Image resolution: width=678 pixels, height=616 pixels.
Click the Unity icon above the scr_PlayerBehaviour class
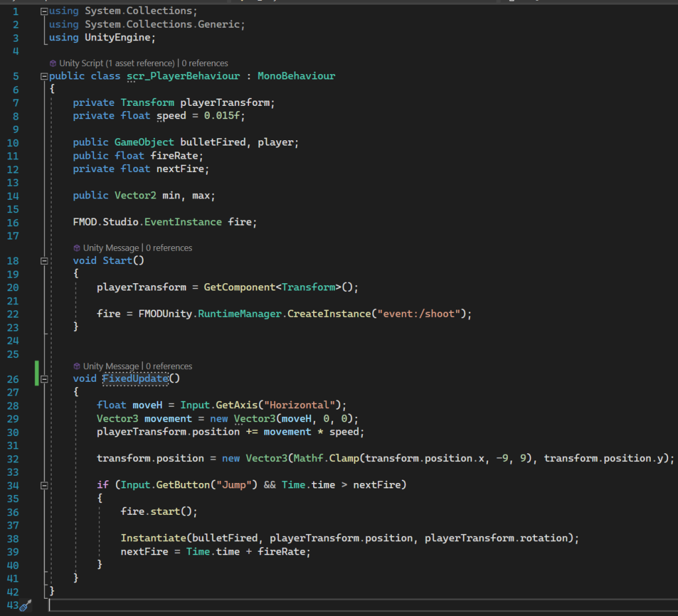coord(53,64)
